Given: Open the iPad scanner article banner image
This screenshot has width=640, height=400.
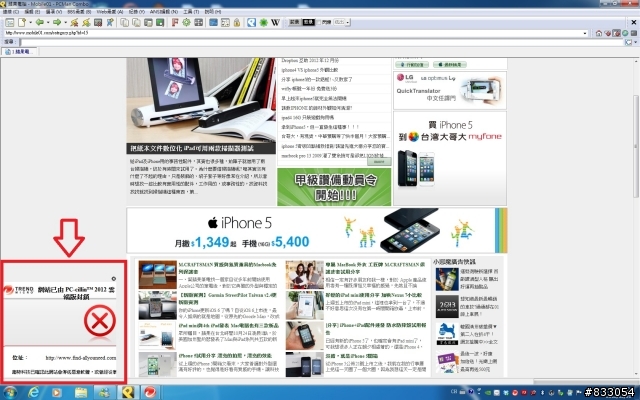Looking at the screenshot, I should (x=201, y=106).
